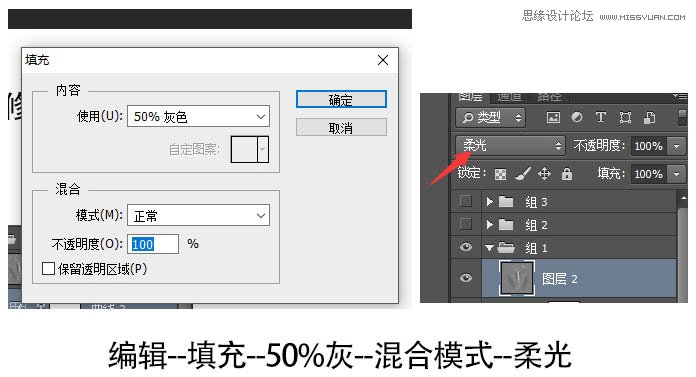Click the 取消 button
The height and width of the screenshot is (377, 696).
341,128
